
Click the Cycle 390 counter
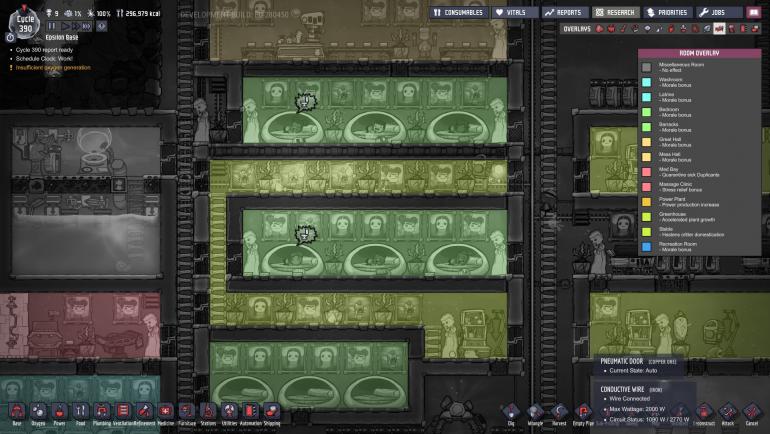25,23
